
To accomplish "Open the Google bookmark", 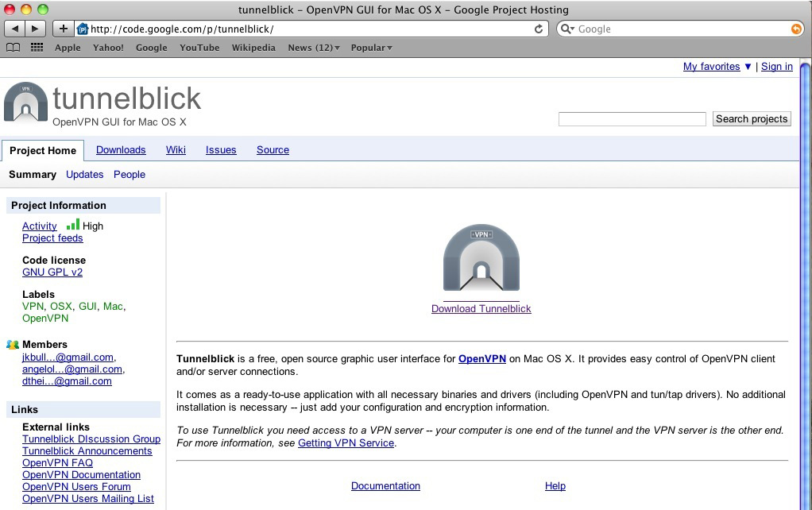I will coord(151,48).
